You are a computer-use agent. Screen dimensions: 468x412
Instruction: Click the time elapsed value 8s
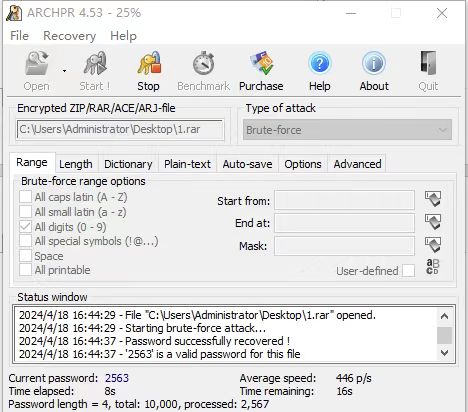coord(110,391)
